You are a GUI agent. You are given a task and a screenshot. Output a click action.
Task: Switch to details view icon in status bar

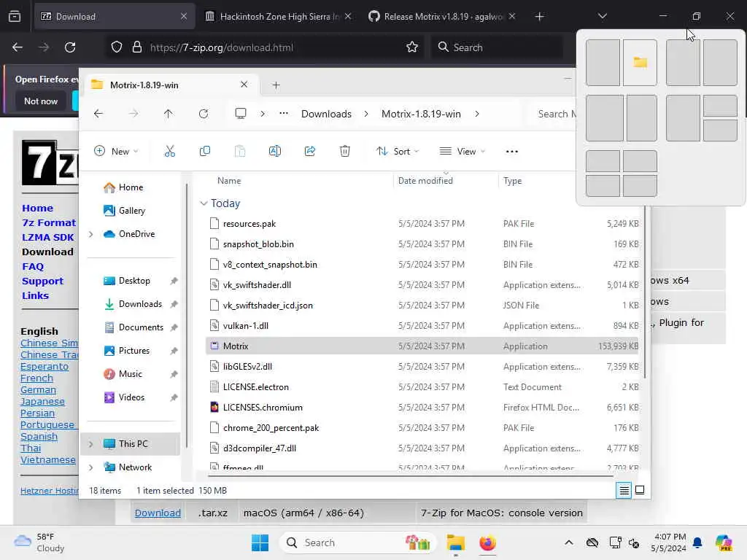coord(624,490)
